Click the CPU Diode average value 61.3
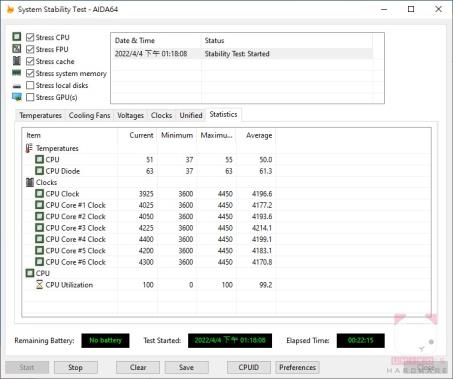Viewport: 453px width, 379px height. pos(265,171)
